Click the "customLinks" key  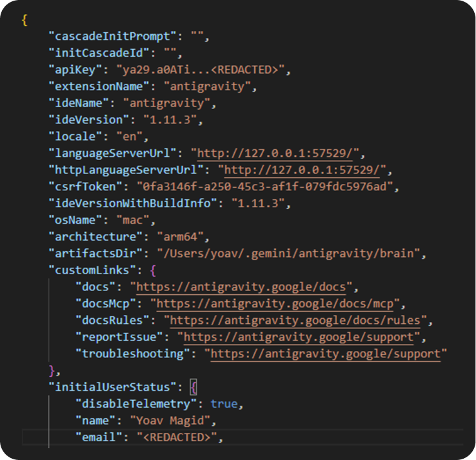pyautogui.click(x=93, y=270)
